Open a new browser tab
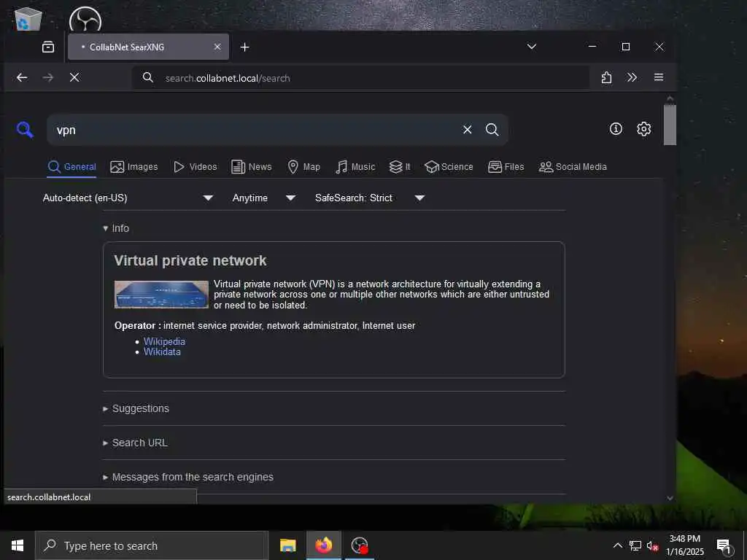The height and width of the screenshot is (560, 747). click(244, 47)
